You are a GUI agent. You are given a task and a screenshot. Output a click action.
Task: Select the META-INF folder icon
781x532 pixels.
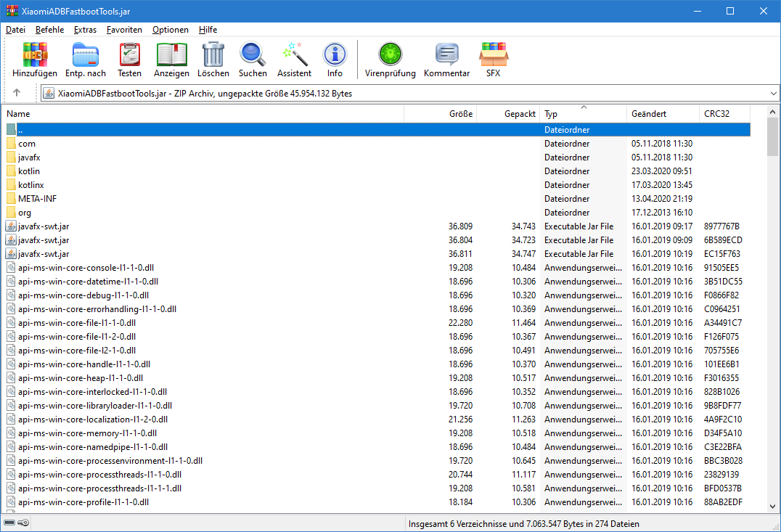click(x=11, y=199)
